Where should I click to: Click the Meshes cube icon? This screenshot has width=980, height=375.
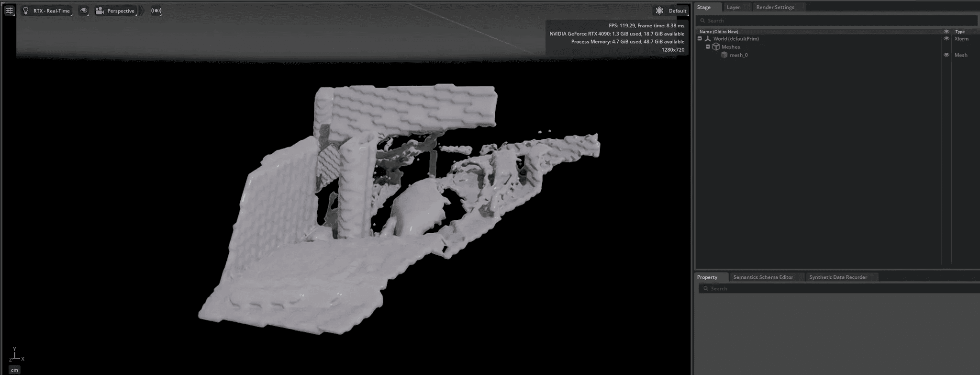point(716,47)
